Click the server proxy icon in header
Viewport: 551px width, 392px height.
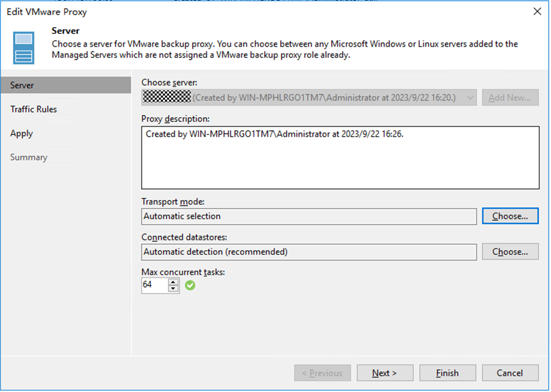24,47
